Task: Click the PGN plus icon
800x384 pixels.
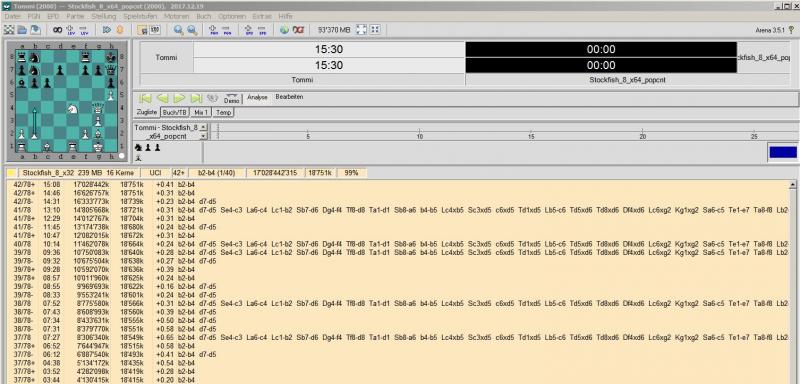Action: [214, 30]
